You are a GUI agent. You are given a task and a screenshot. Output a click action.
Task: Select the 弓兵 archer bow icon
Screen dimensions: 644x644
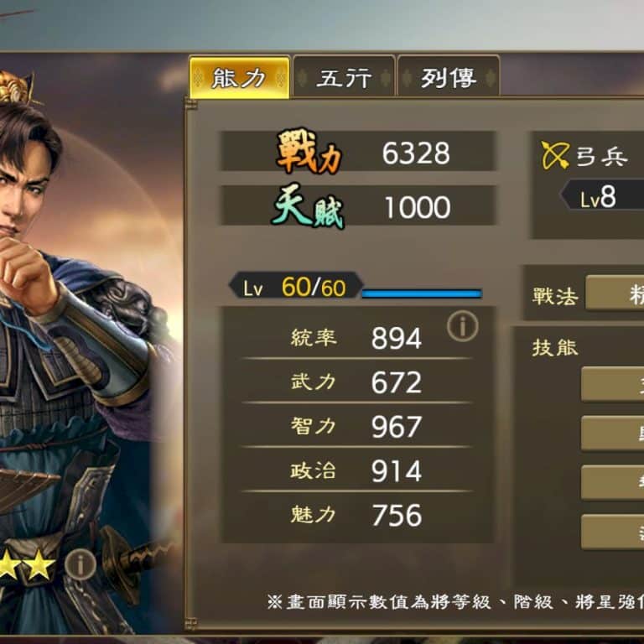pyautogui.click(x=555, y=155)
